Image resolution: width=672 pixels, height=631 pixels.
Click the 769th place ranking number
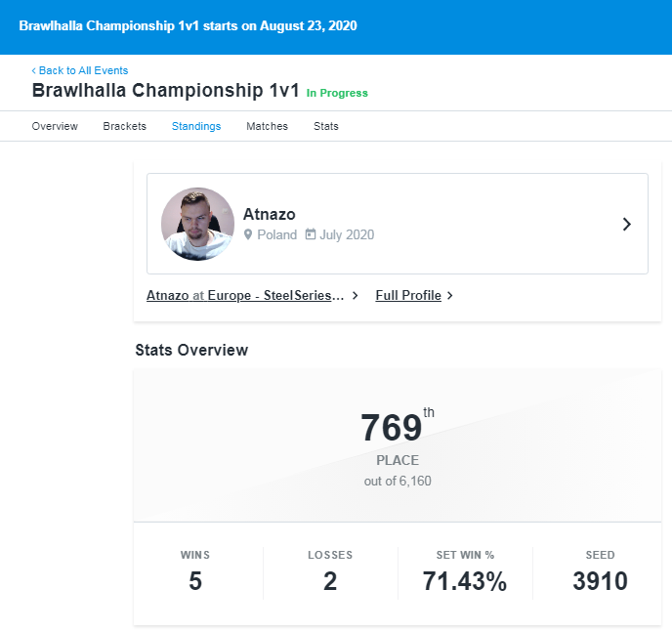392,428
